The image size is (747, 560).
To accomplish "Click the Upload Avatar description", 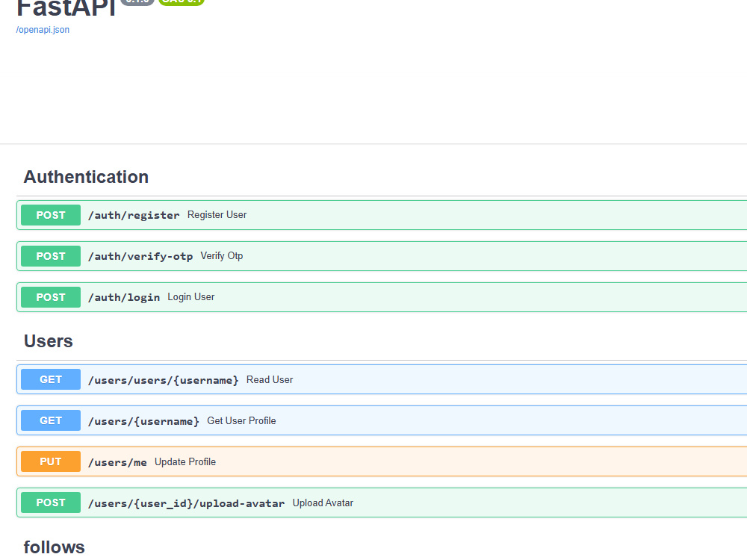I will point(323,503).
